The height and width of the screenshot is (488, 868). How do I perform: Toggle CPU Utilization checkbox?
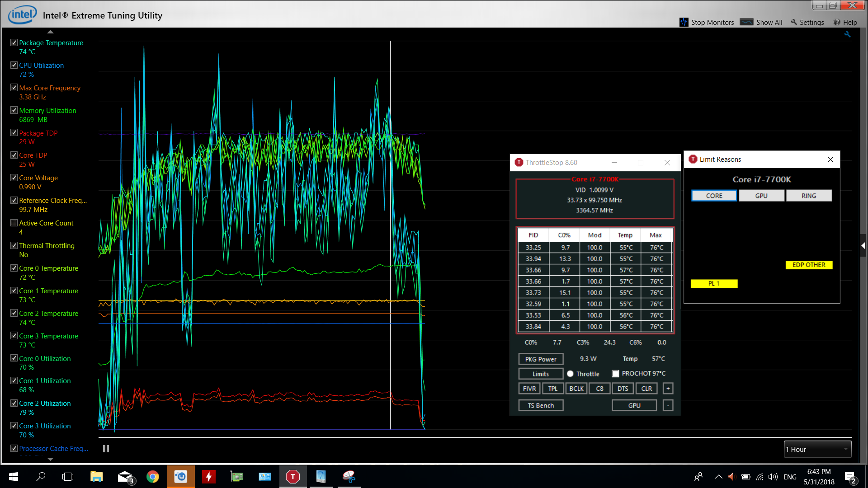point(14,65)
